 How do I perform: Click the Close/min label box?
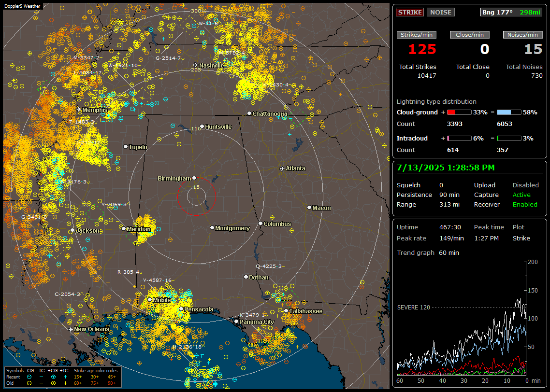pos(470,35)
